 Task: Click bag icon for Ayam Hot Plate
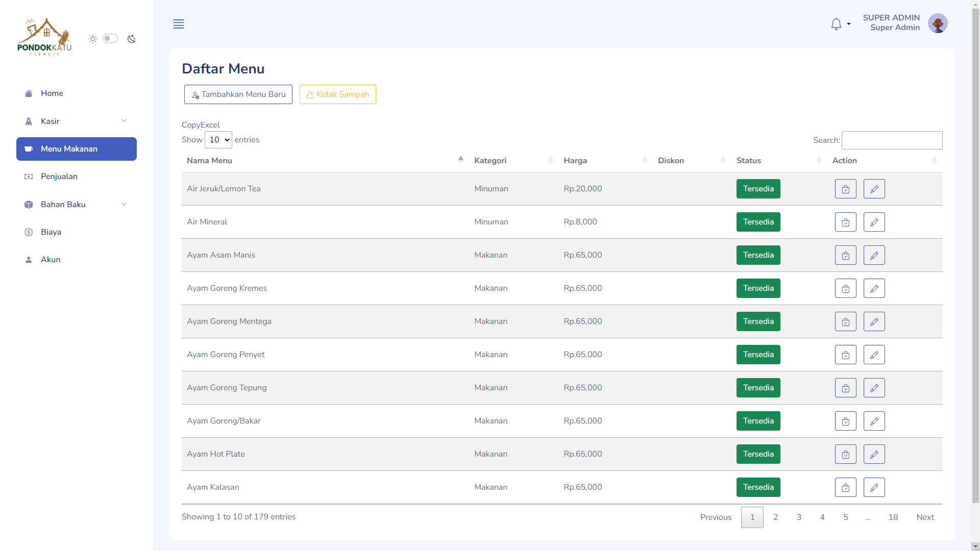(x=845, y=454)
